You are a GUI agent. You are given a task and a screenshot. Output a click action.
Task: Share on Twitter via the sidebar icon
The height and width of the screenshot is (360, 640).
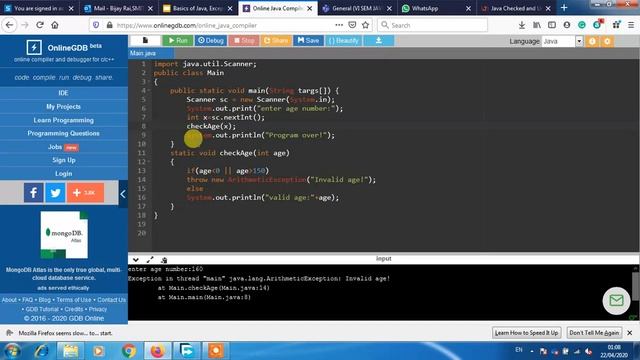55,193
